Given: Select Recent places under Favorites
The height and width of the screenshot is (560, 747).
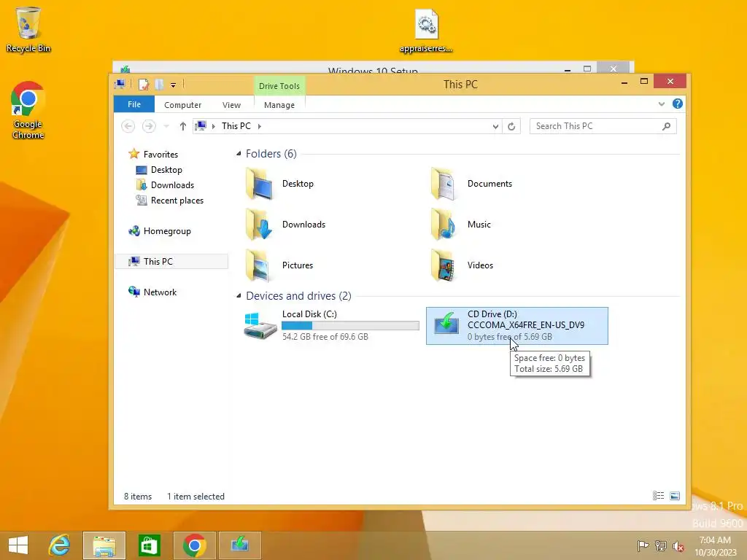Looking at the screenshot, I should point(177,201).
